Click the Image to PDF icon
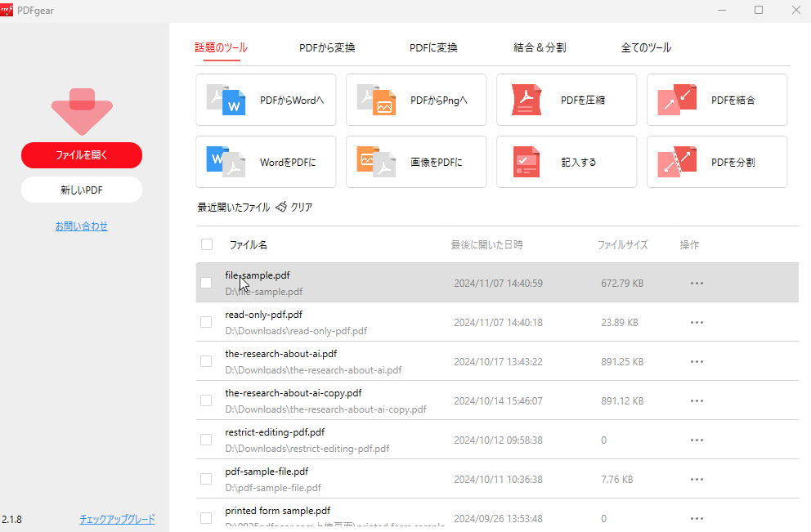The height and width of the screenshot is (532, 811). pos(376,162)
